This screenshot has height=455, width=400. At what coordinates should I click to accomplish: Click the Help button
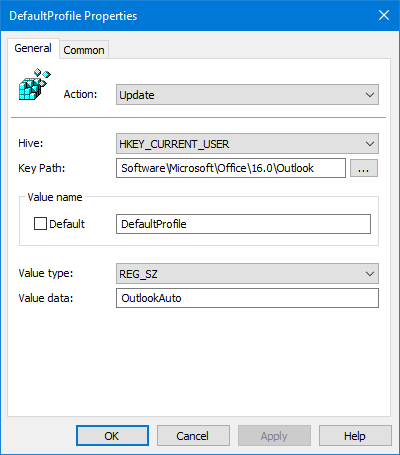coord(355,436)
